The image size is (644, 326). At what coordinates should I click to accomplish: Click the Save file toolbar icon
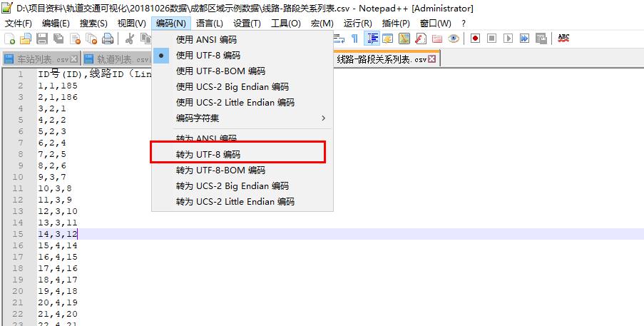pyautogui.click(x=42, y=39)
